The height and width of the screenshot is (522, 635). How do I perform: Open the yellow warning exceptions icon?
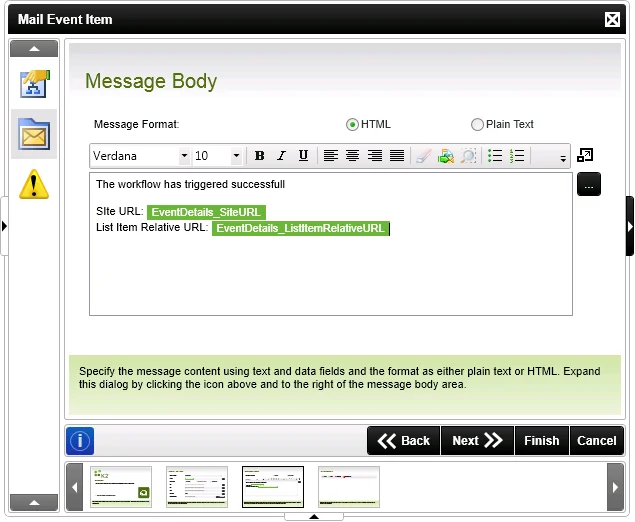tap(34, 184)
